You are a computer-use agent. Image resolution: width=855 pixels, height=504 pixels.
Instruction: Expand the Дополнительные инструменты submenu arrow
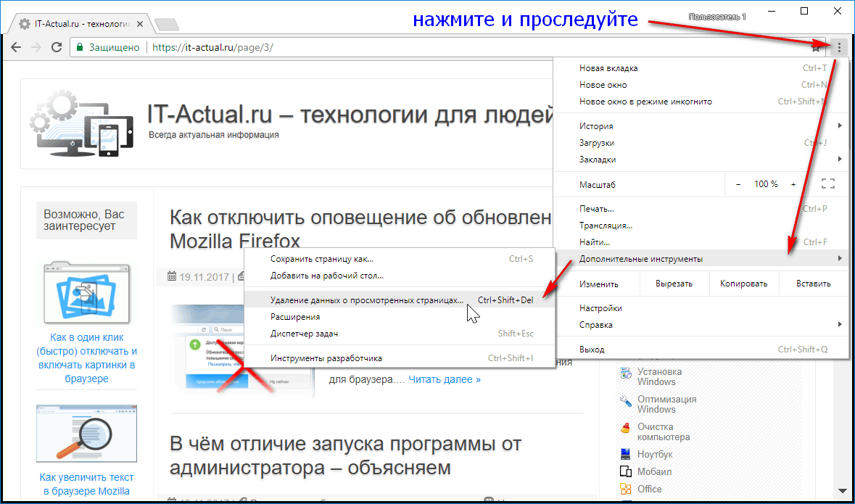point(840,259)
